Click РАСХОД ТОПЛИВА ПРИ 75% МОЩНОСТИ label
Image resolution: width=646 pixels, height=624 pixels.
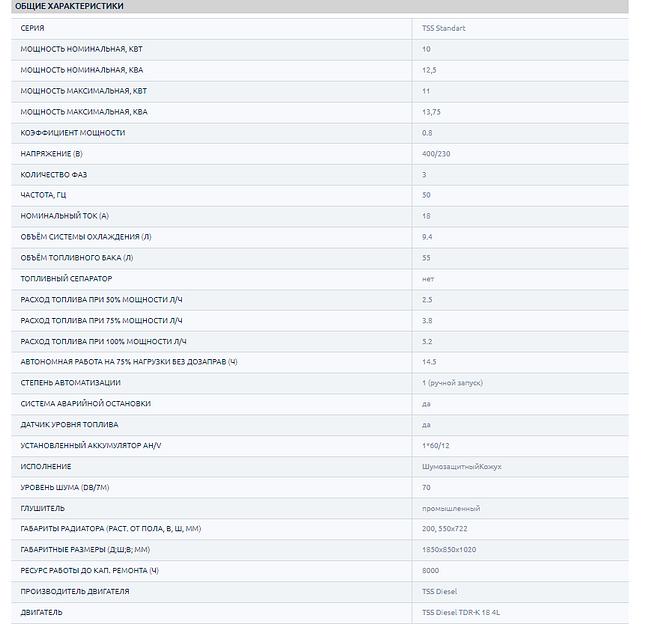click(x=102, y=320)
